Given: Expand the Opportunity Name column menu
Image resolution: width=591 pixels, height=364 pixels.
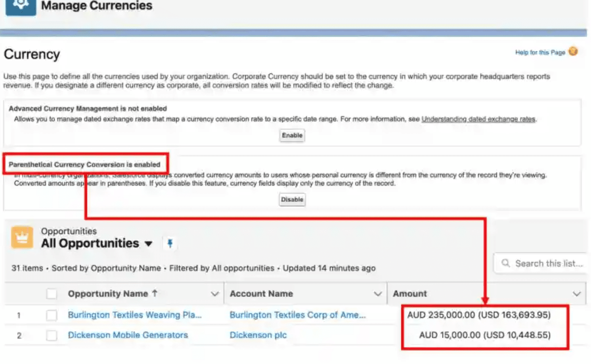Looking at the screenshot, I should click(215, 294).
